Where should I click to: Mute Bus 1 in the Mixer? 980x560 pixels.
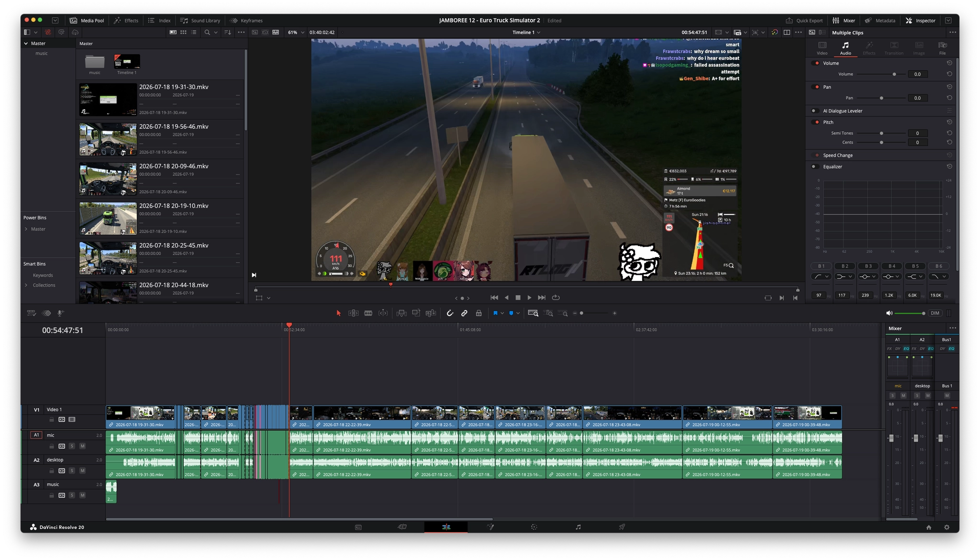[947, 395]
